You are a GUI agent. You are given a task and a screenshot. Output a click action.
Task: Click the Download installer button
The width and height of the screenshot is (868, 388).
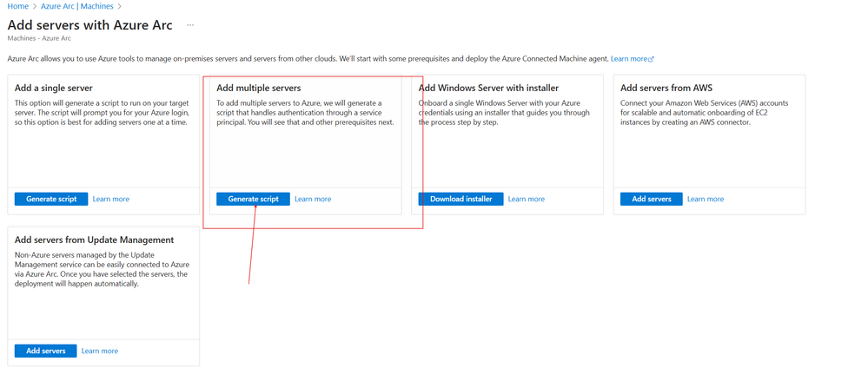tap(461, 199)
